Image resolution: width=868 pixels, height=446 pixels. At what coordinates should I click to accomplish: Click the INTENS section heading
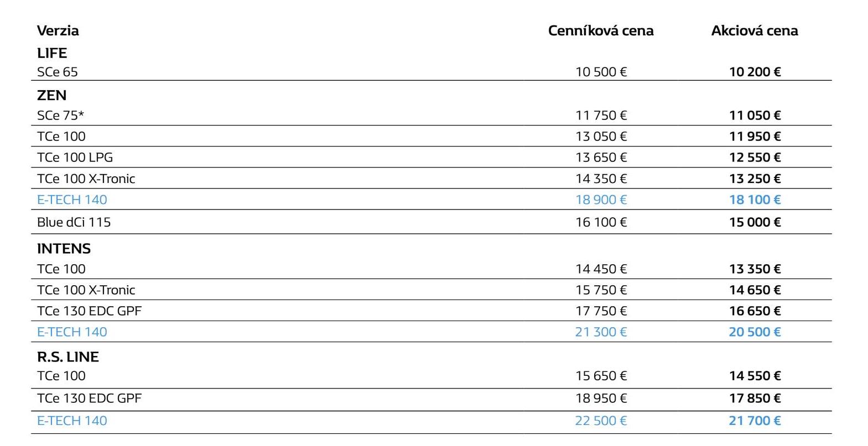tap(64, 249)
